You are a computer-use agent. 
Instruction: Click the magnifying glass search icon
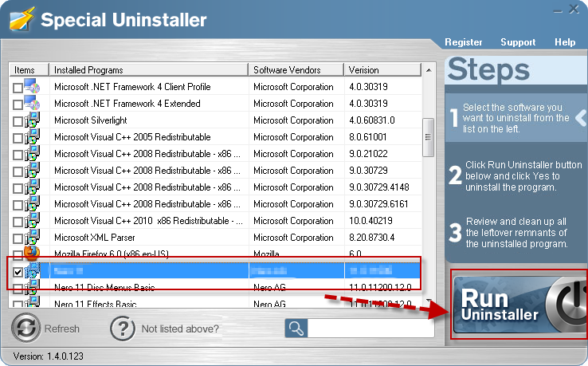296,328
